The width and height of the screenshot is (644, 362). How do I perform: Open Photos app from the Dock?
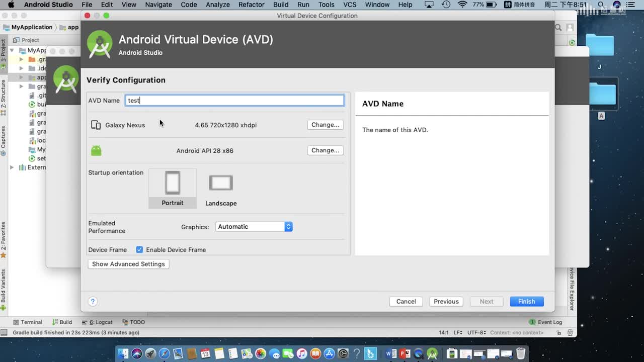pyautogui.click(x=260, y=354)
